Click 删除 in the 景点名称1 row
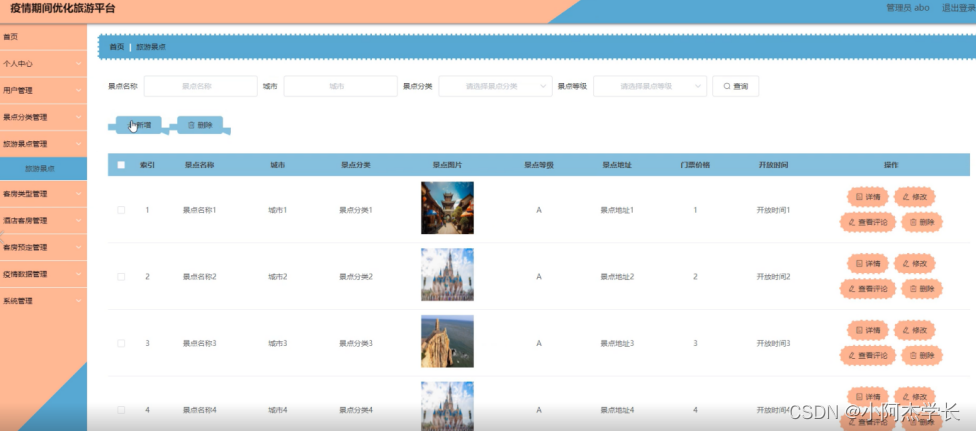This screenshot has width=976, height=431. click(922, 222)
